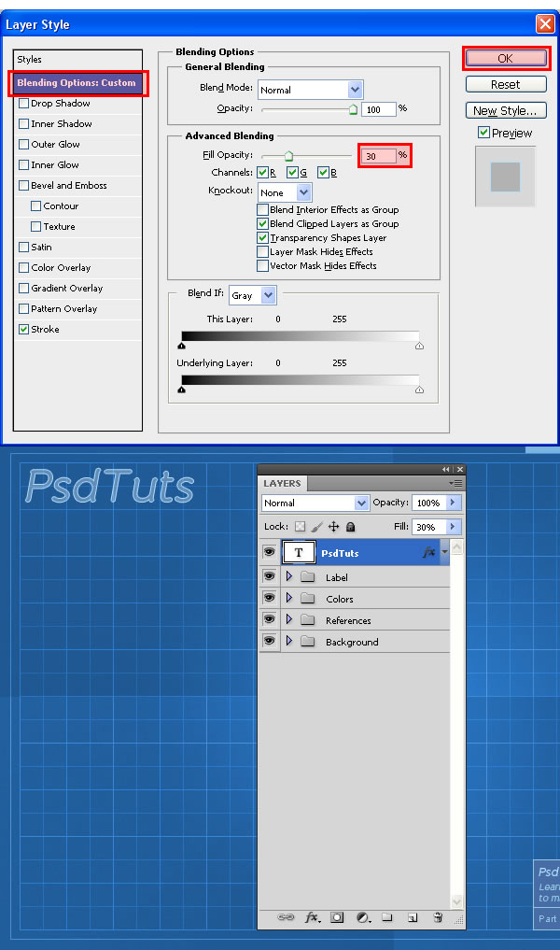Viewport: 560px width, 950px height.
Task: Toggle lock all padlock icon
Action: click(x=350, y=527)
